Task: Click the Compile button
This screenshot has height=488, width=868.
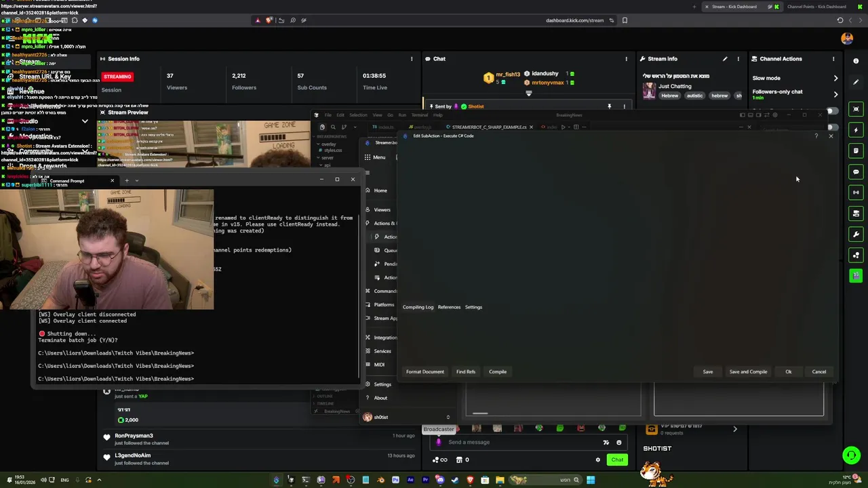Action: [x=498, y=371]
